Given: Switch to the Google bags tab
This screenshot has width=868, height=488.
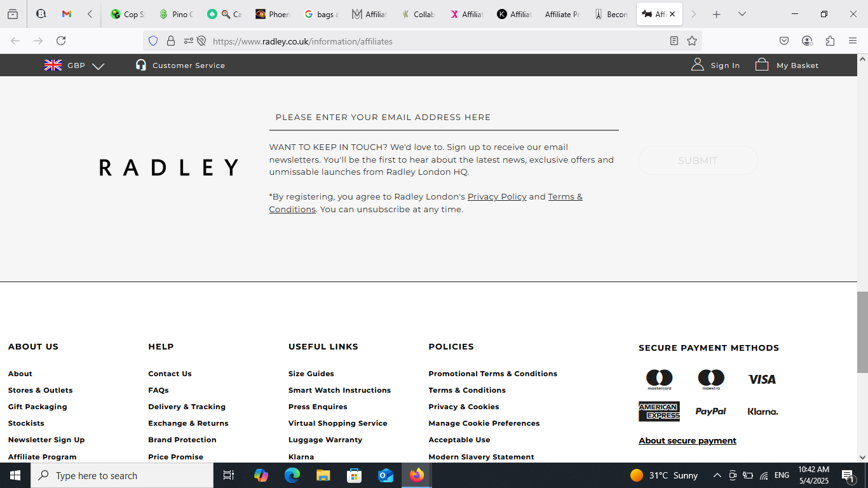Looking at the screenshot, I should point(321,14).
